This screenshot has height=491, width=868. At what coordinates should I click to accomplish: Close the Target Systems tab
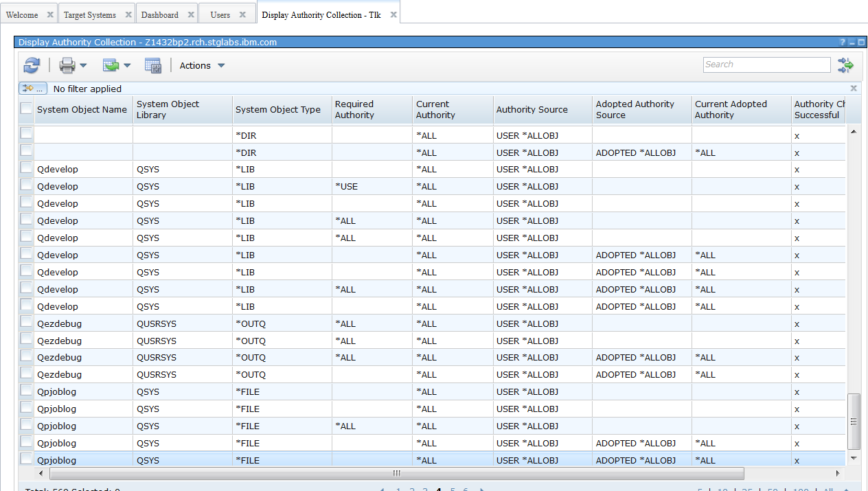[x=128, y=14]
